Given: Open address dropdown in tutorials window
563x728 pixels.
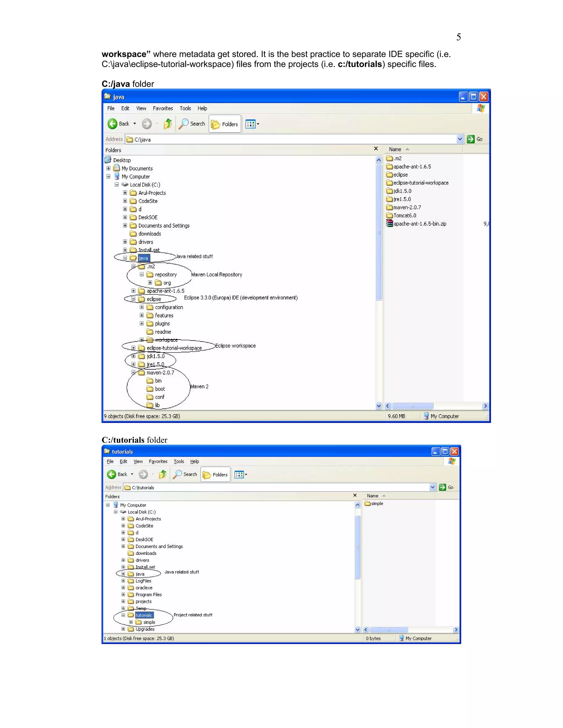Looking at the screenshot, I should [x=433, y=487].
